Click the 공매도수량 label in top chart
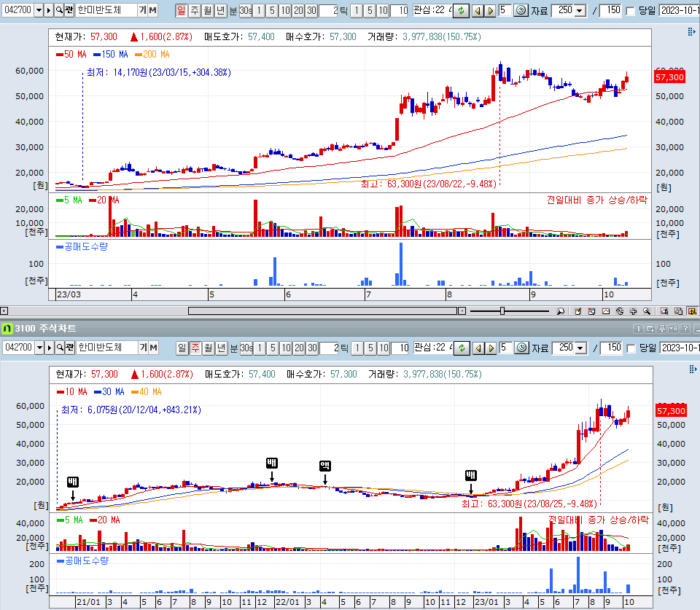This screenshot has height=610, width=700. click(82, 246)
